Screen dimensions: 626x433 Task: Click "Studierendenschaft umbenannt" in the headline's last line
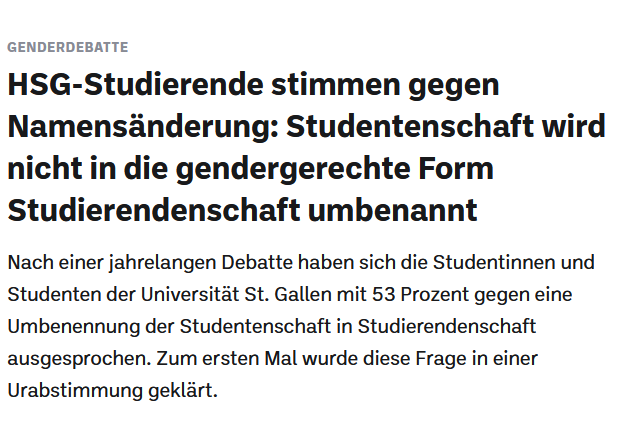[243, 211]
